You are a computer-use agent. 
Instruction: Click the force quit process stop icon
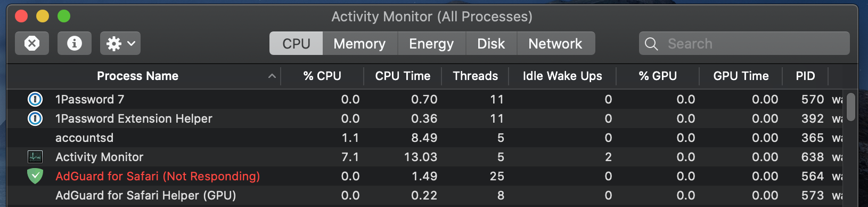tap(32, 43)
